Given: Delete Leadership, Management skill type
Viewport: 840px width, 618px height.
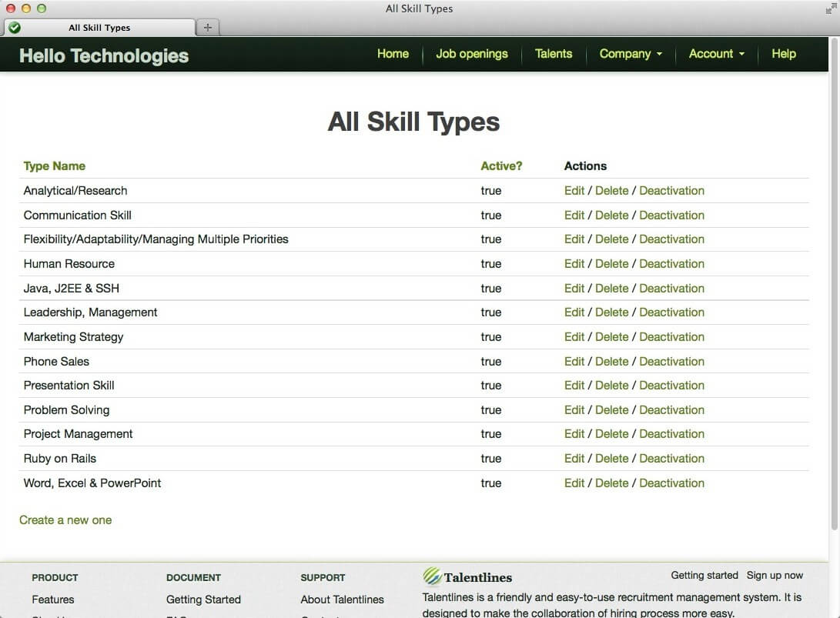Looking at the screenshot, I should tap(612, 312).
